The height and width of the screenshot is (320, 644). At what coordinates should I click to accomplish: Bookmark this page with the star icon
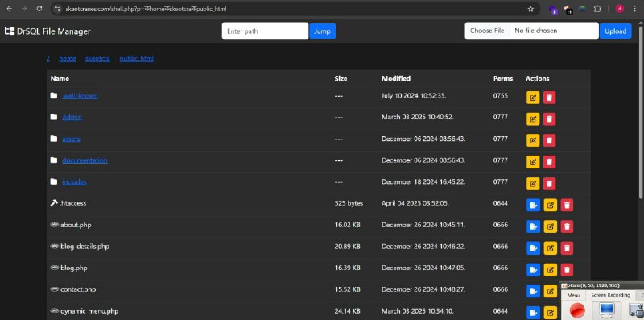tap(530, 9)
